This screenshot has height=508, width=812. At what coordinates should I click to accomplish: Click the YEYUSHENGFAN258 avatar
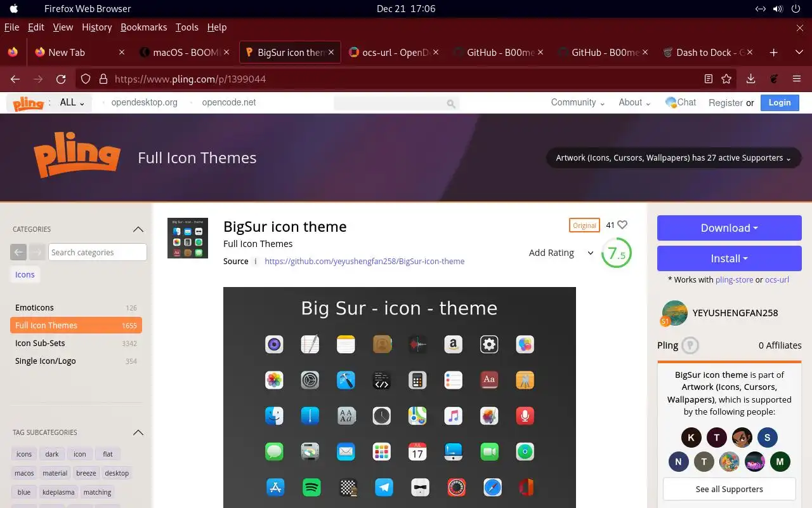675,313
